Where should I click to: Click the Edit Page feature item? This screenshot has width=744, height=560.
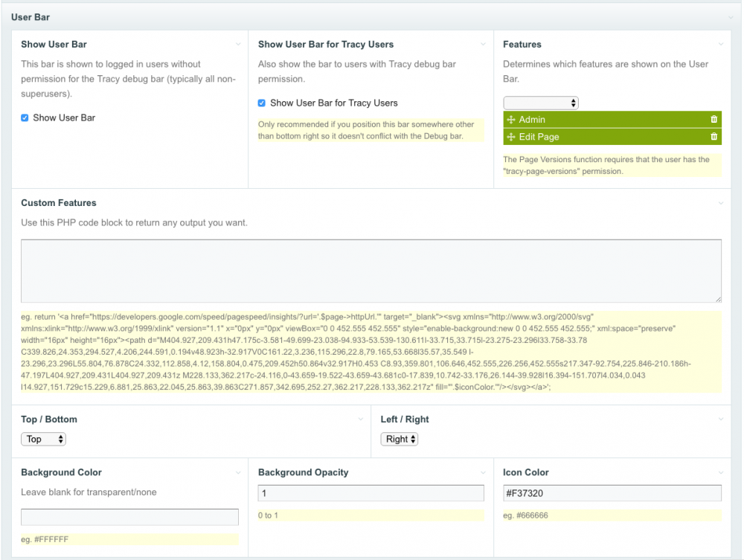tap(595, 137)
